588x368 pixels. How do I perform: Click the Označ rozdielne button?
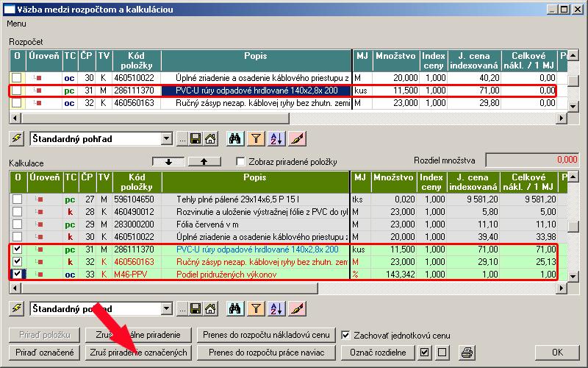pos(378,353)
